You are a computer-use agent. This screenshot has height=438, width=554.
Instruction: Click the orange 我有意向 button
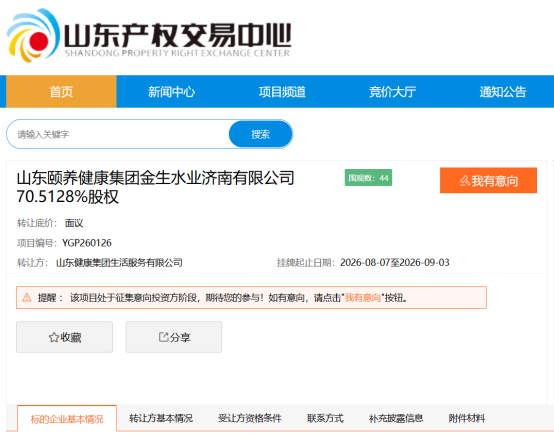click(x=488, y=180)
